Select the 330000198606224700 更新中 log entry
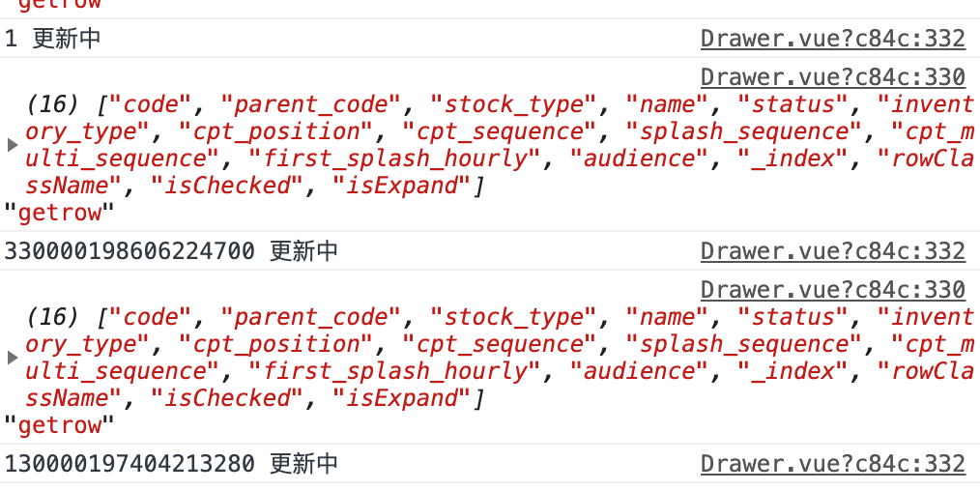This screenshot has width=980, height=491. [x=171, y=251]
